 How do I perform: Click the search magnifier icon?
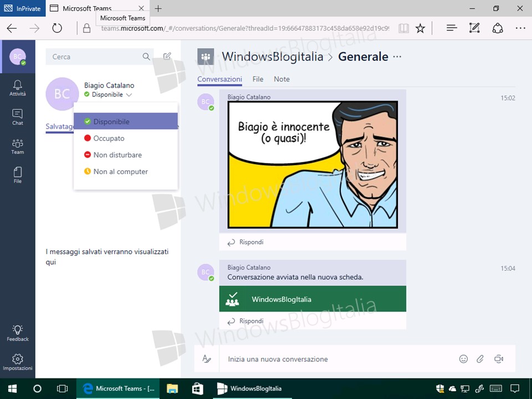tap(146, 57)
